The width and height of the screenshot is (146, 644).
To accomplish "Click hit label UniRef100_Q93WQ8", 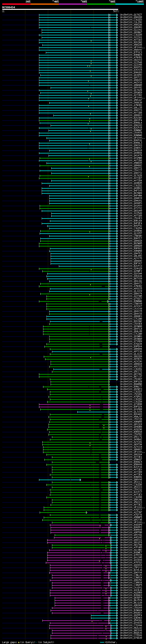I will tap(131, 326).
